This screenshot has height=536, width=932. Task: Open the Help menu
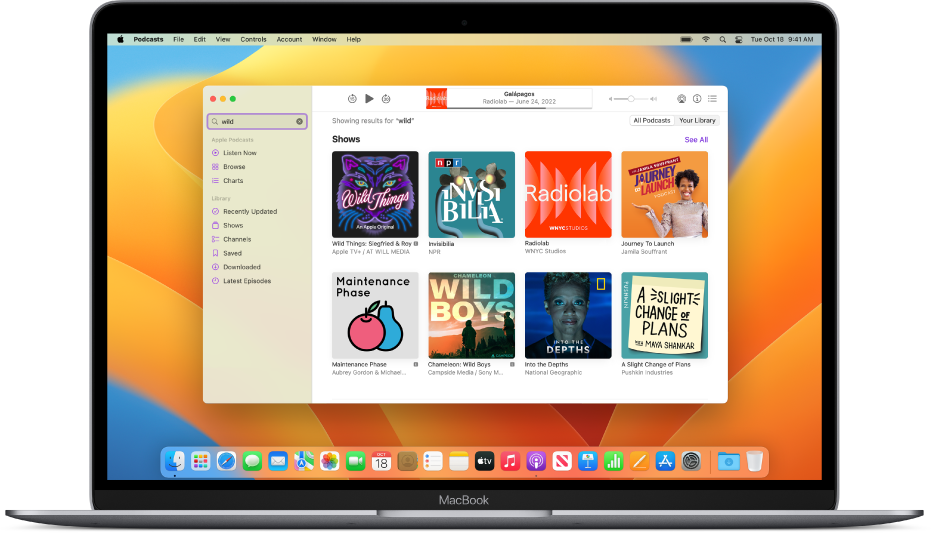tap(354, 39)
